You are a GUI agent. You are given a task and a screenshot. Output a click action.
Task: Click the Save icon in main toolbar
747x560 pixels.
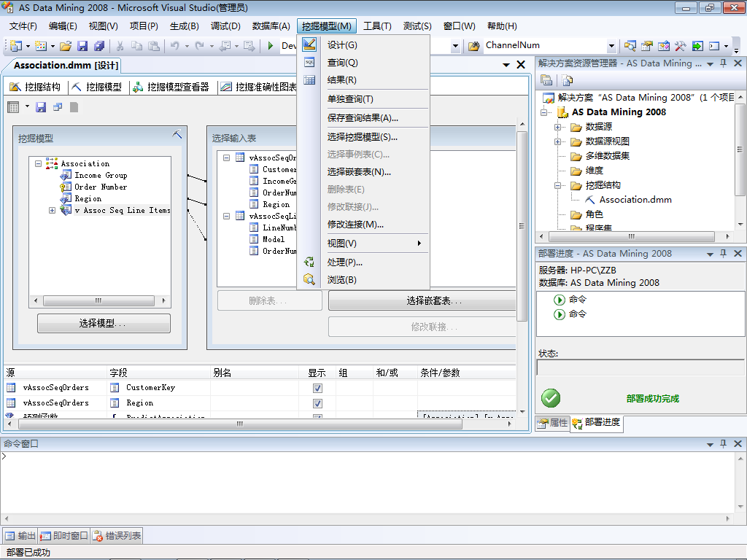tap(82, 46)
